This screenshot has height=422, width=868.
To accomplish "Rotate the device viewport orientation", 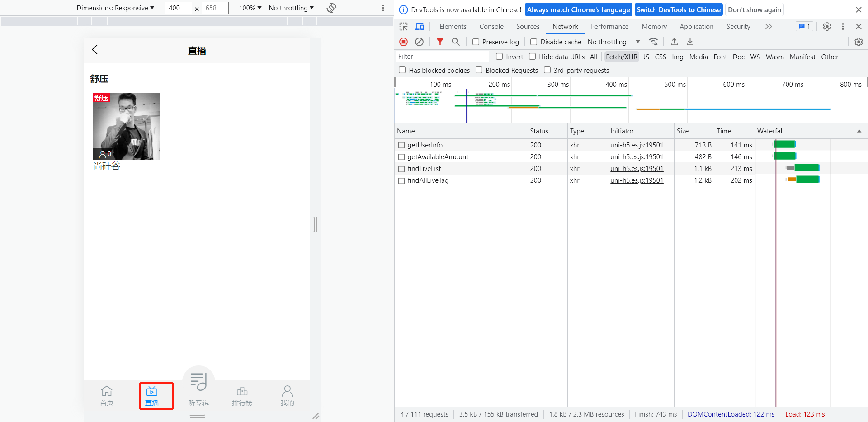I will 331,8.
